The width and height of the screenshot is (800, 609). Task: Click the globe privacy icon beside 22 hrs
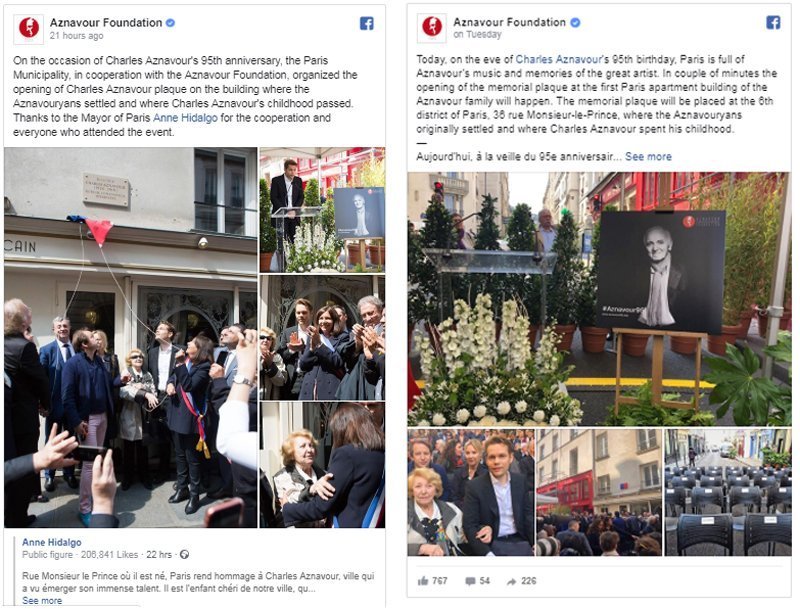tap(184, 554)
